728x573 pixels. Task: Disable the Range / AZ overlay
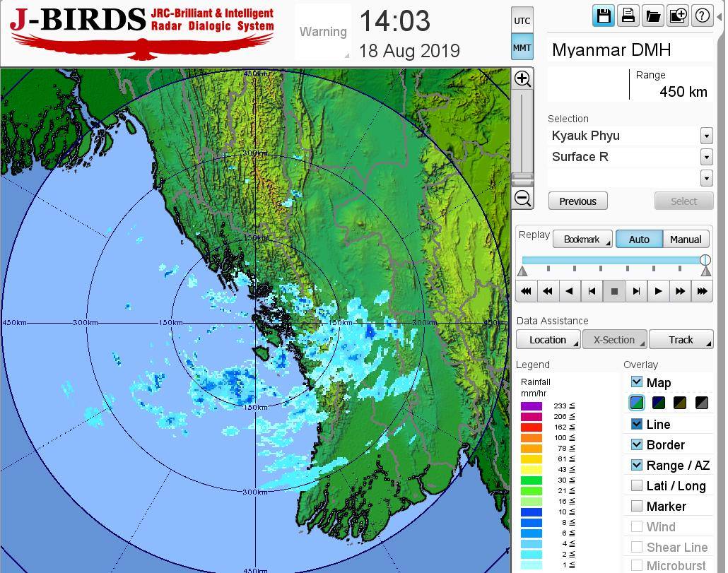coord(637,464)
